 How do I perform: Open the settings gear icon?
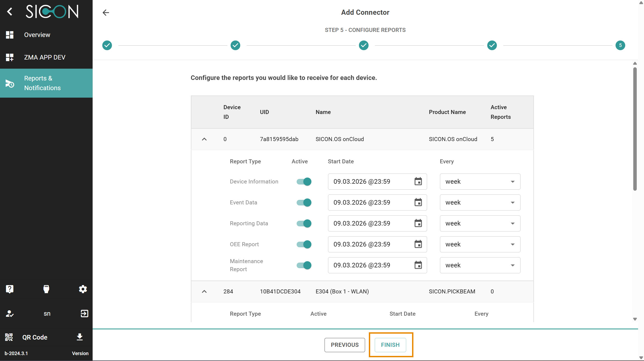pos(83,289)
